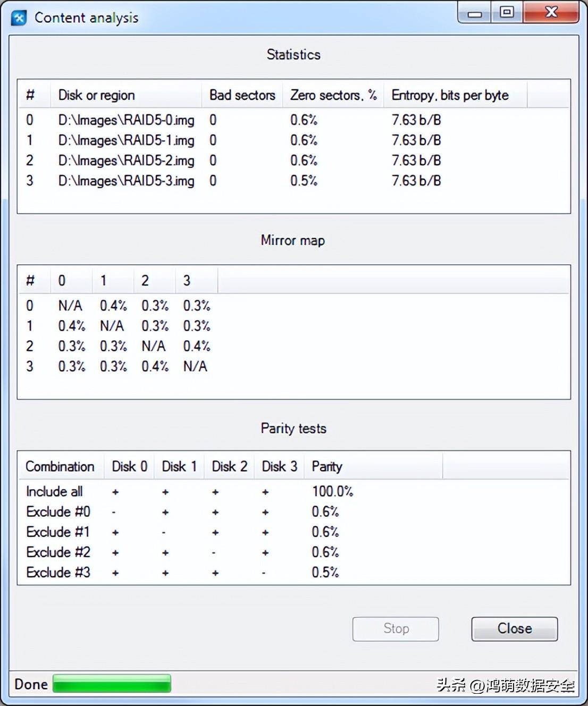Select the Include all parity row
The height and width of the screenshot is (706, 588).
[x=54, y=492]
